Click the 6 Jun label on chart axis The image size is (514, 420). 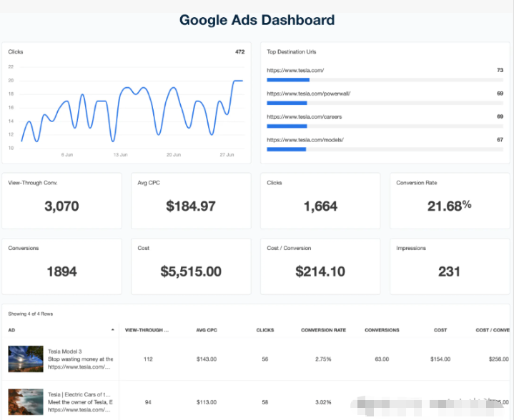click(67, 154)
